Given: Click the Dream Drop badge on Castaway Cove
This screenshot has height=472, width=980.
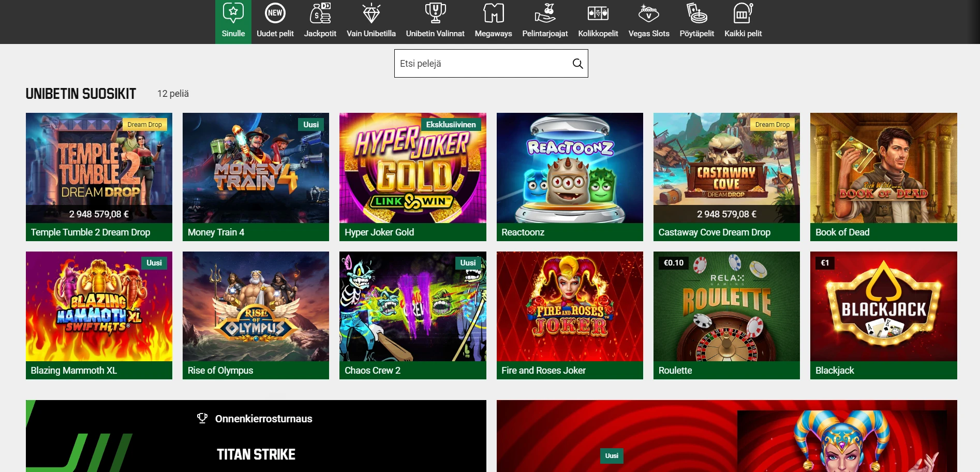Looking at the screenshot, I should pos(772,125).
